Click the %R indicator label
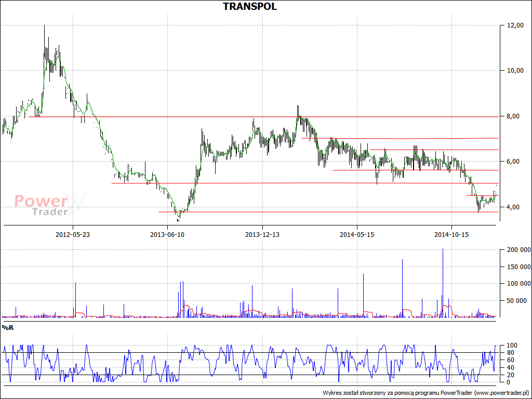The width and height of the screenshot is (532, 399). tap(8, 328)
